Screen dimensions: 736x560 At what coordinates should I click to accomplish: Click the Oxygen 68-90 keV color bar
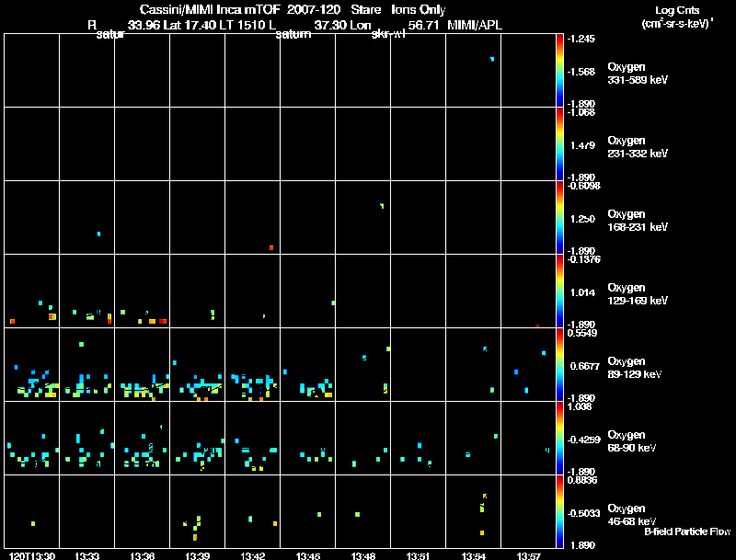tap(561, 439)
